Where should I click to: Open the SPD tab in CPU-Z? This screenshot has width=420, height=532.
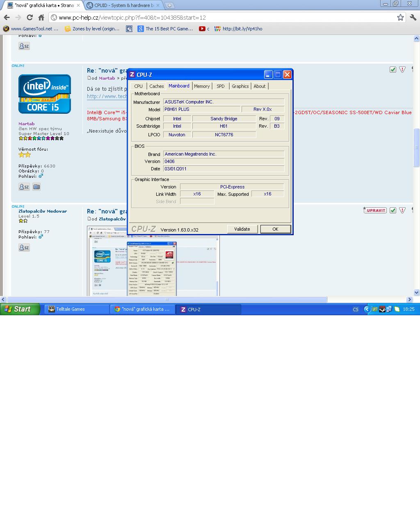(221, 86)
